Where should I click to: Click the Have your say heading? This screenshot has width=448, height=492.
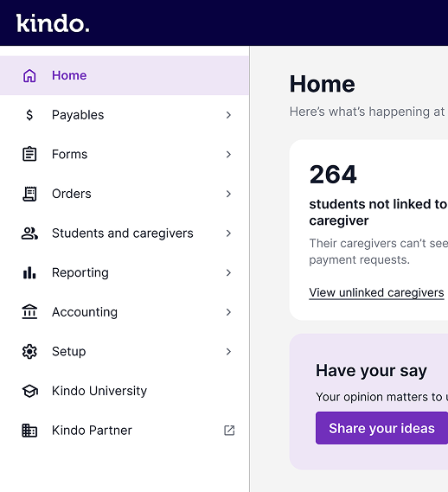371,371
